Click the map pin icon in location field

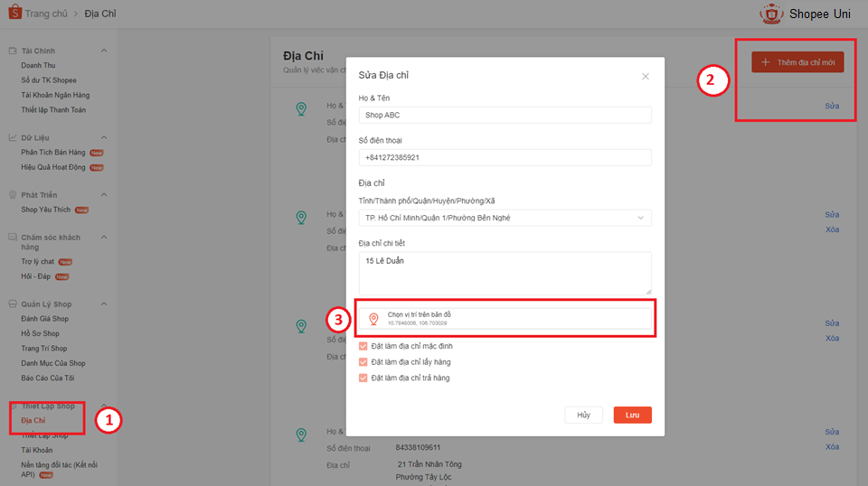373,318
